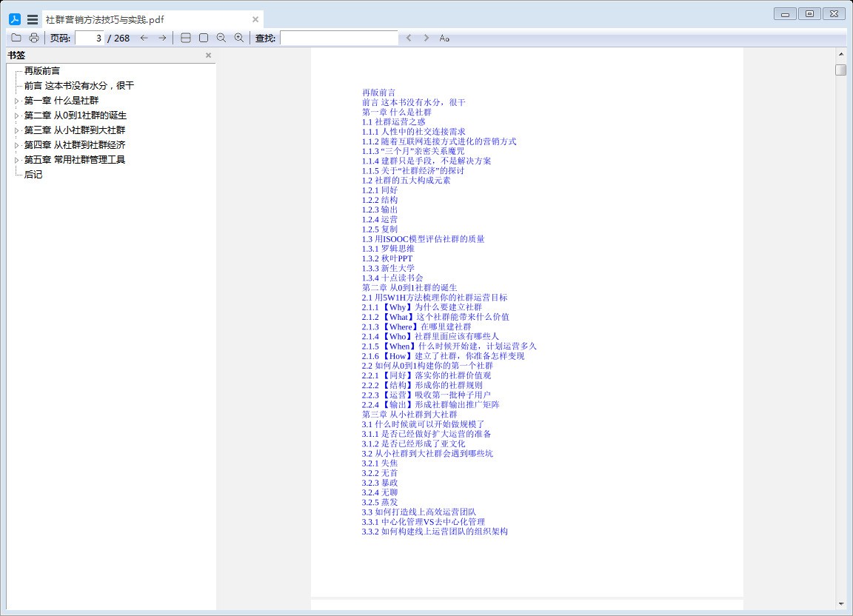Expand 第五章 常用社群管理工具 bookmark
Image resolution: width=853 pixels, height=616 pixels.
click(16, 160)
